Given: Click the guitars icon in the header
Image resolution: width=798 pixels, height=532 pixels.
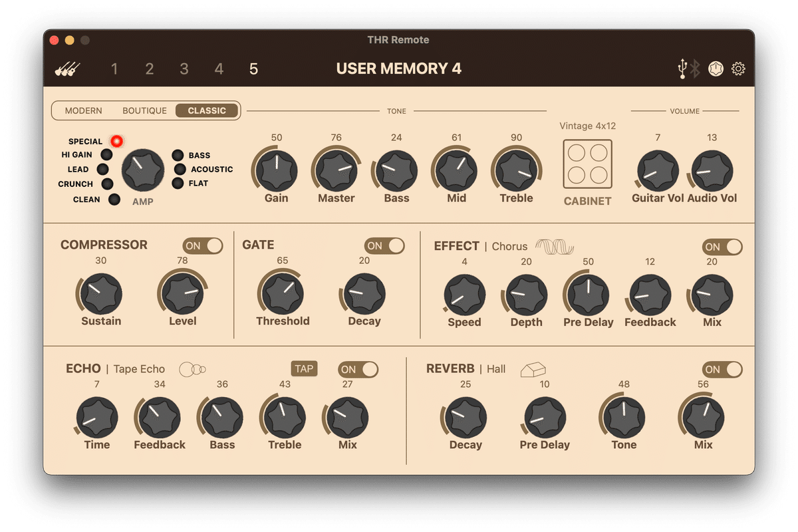Looking at the screenshot, I should 66,68.
